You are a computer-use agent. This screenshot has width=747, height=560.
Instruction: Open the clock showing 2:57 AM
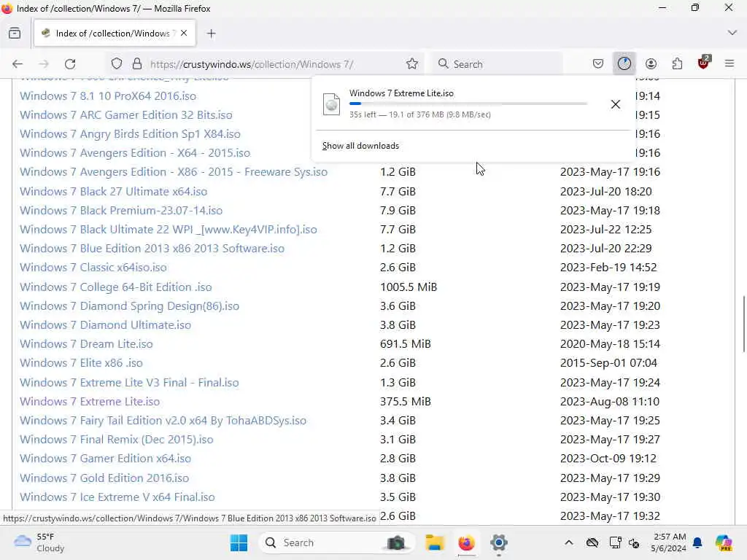(x=668, y=542)
